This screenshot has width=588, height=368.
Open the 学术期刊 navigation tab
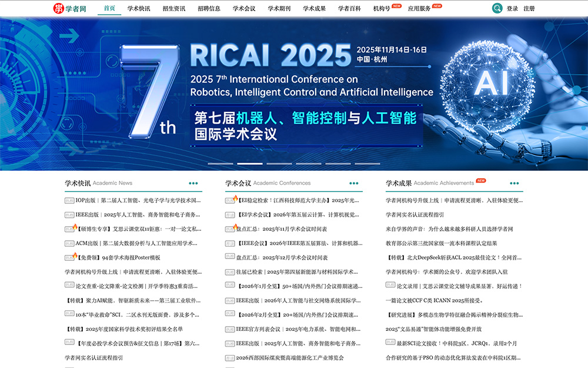coord(279,8)
